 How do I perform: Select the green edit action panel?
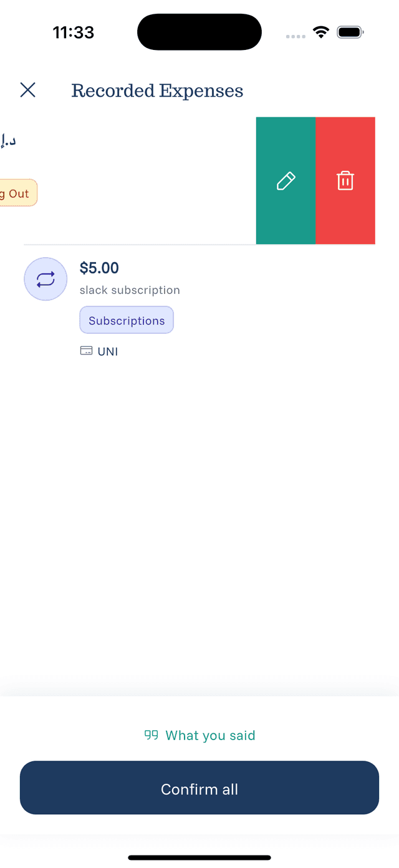(286, 180)
